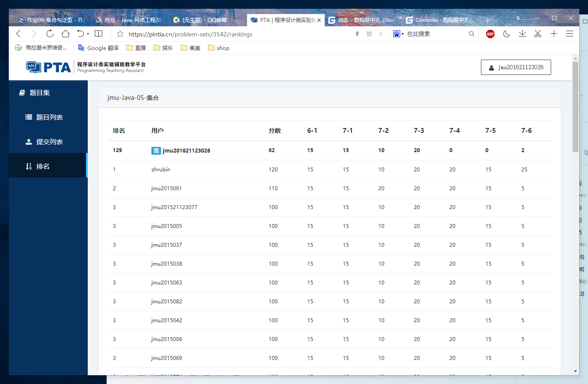Click the jmu-Java-05-集合 title
588x384 pixels.
pos(133,98)
